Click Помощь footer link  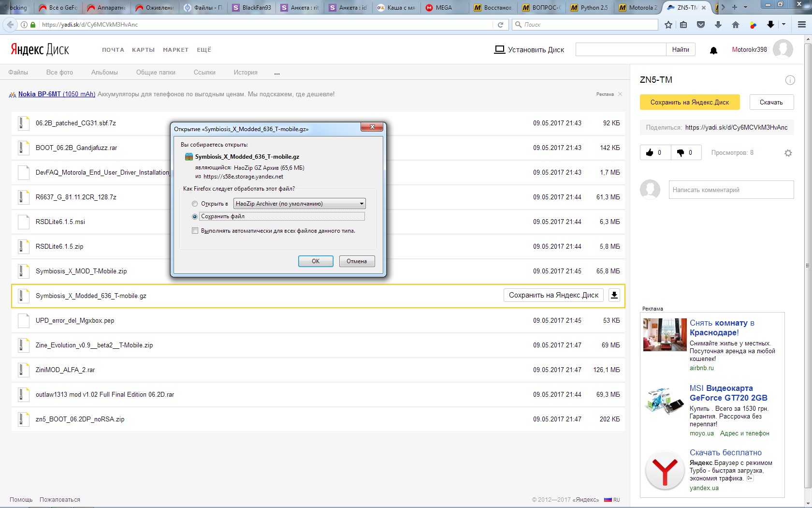pos(21,500)
